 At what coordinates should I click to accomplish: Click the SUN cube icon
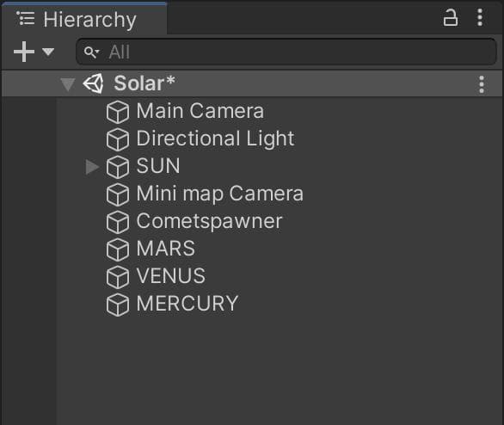click(118, 167)
